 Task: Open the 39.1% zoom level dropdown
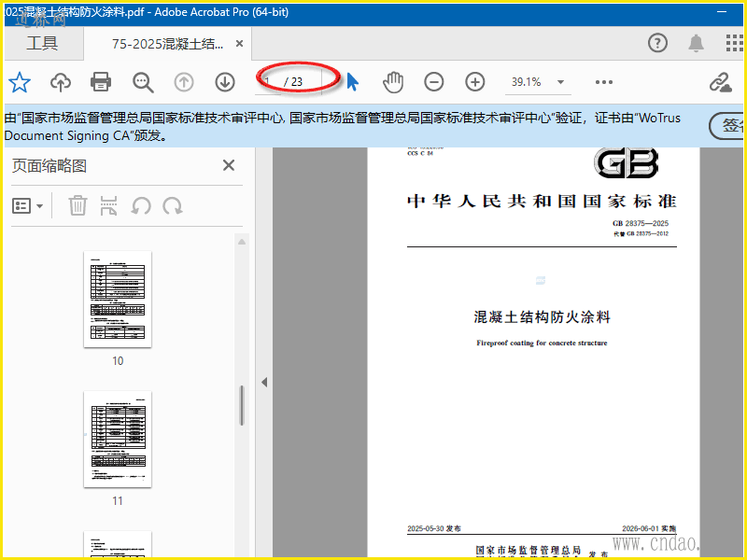click(x=561, y=82)
